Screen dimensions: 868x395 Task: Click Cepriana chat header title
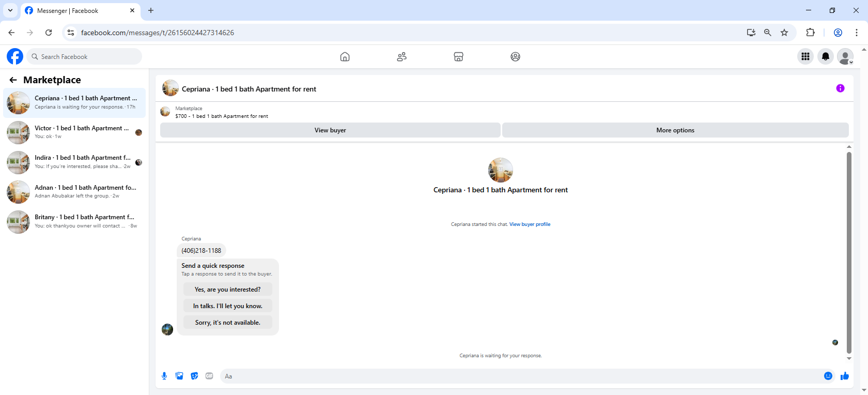click(x=249, y=89)
